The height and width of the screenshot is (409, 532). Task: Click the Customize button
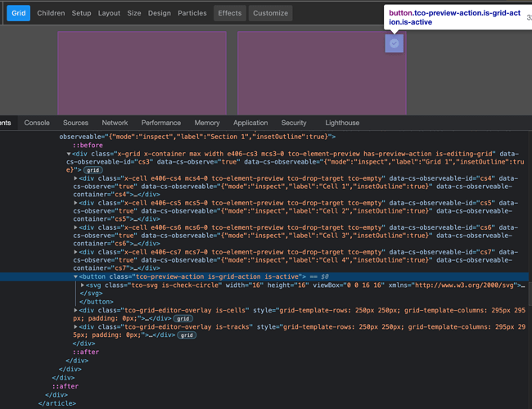(x=270, y=13)
